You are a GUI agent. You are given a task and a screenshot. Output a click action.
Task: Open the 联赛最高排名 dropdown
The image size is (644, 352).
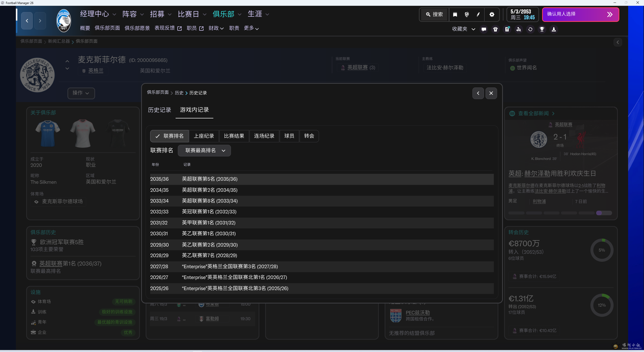(x=204, y=150)
